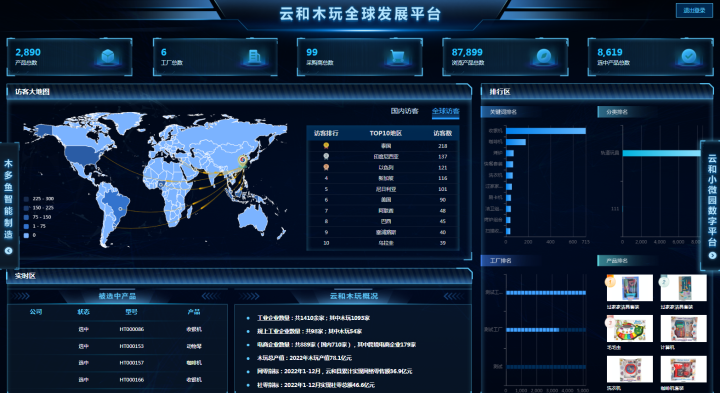720x393 pixels.
Task: Toggle the 75 - 150 map legend swatch
Action: point(26,217)
